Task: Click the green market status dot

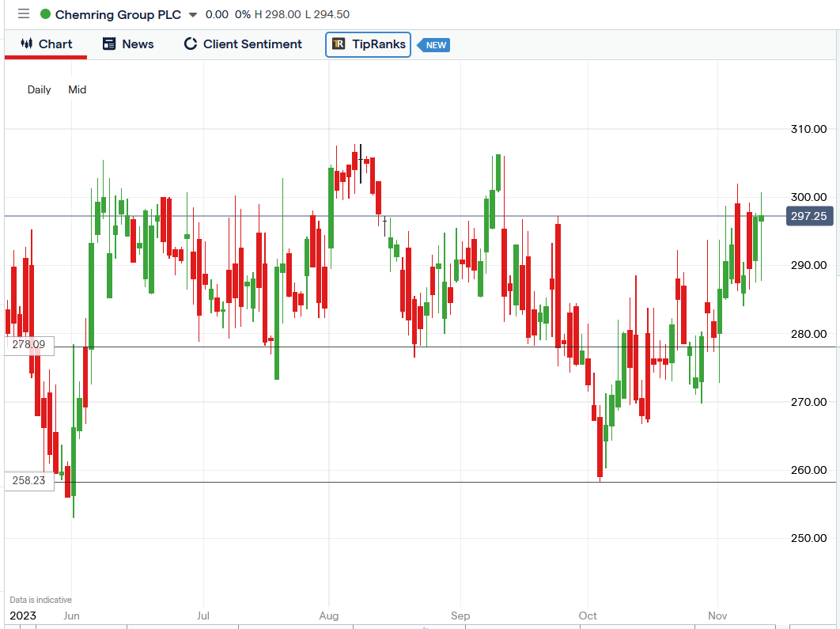Action: (x=46, y=14)
